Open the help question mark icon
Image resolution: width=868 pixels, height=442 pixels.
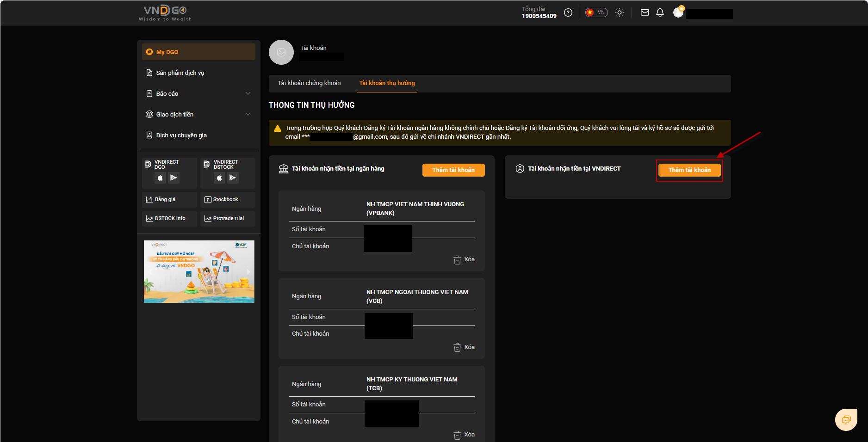point(568,12)
